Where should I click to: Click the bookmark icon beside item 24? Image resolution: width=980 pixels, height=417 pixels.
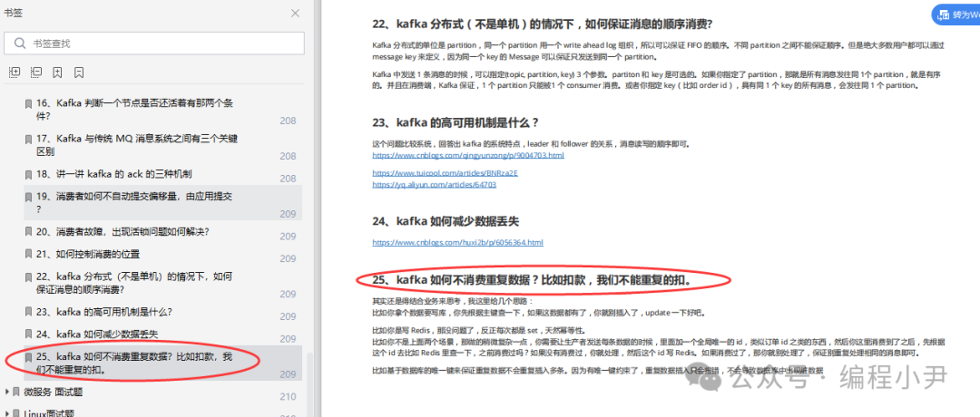point(27,334)
